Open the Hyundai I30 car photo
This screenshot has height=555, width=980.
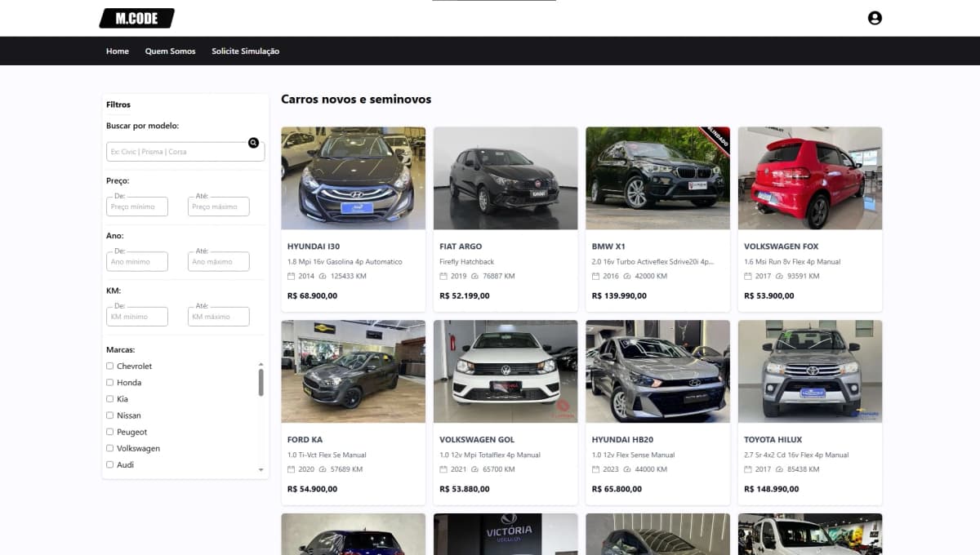[x=353, y=178]
